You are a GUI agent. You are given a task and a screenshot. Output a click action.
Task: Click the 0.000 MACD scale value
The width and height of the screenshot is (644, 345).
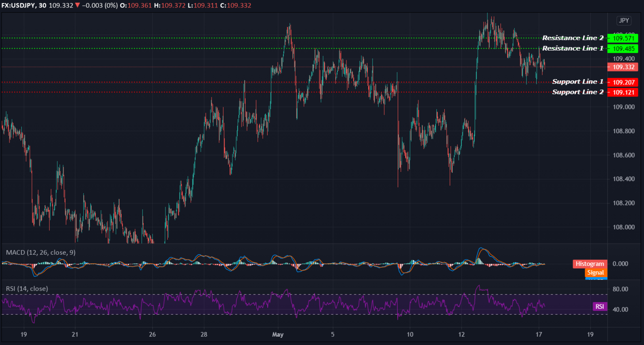[x=620, y=264]
